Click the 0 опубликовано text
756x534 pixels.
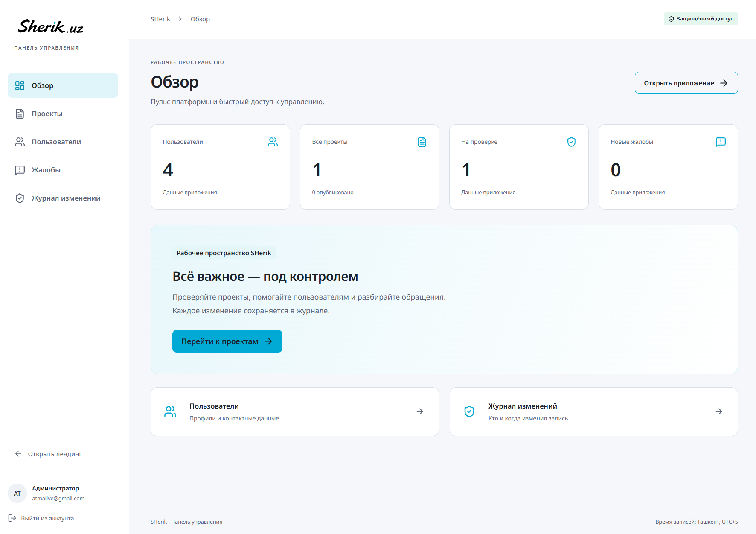coord(333,193)
